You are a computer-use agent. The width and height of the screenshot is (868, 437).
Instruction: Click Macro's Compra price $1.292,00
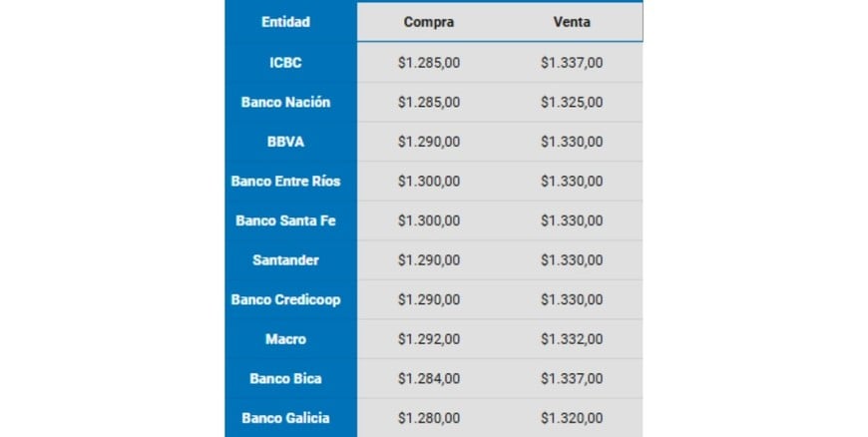point(428,339)
